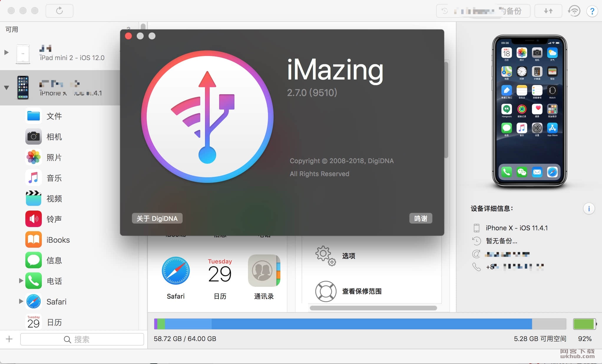Screen dimensions: 602x364
Task: Click the About window's vertical scrollbar
Action: click(446, 110)
